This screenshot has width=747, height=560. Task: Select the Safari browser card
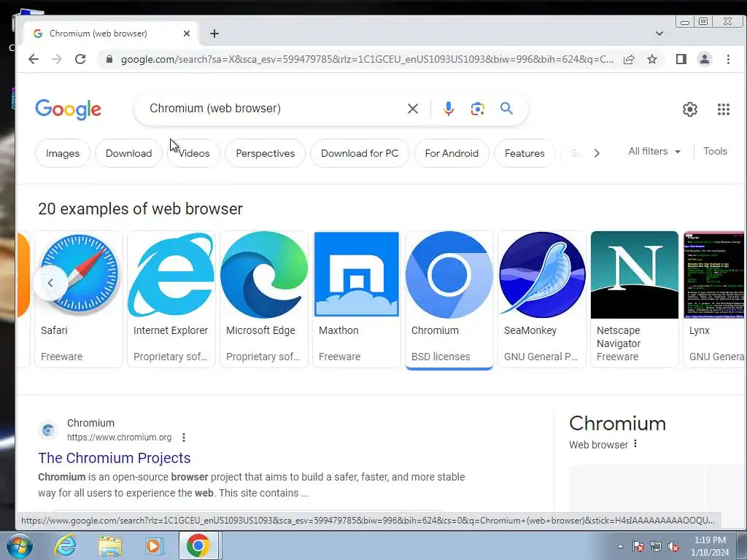79,299
